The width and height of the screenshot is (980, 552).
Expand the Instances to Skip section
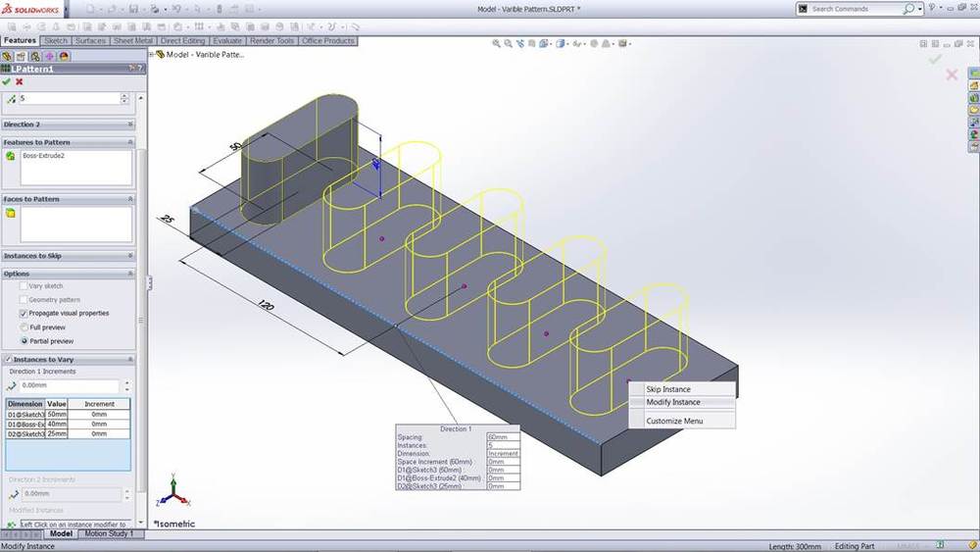click(130, 256)
